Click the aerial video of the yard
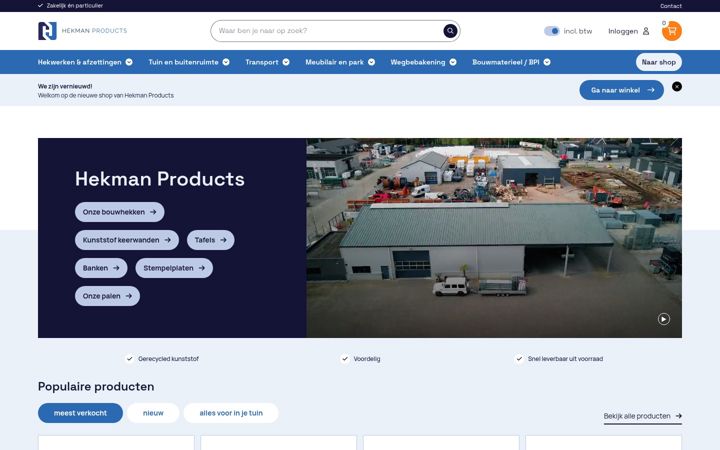This screenshot has width=720, height=450. (494, 238)
